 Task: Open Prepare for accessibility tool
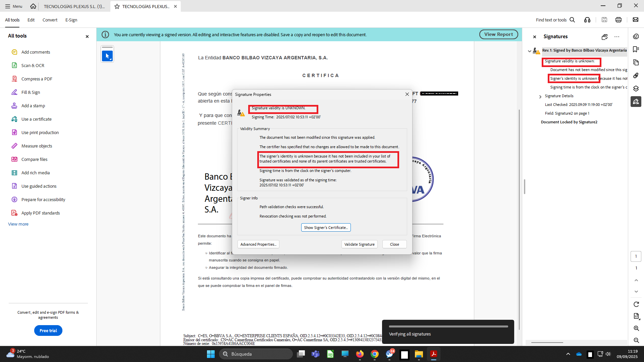43,199
